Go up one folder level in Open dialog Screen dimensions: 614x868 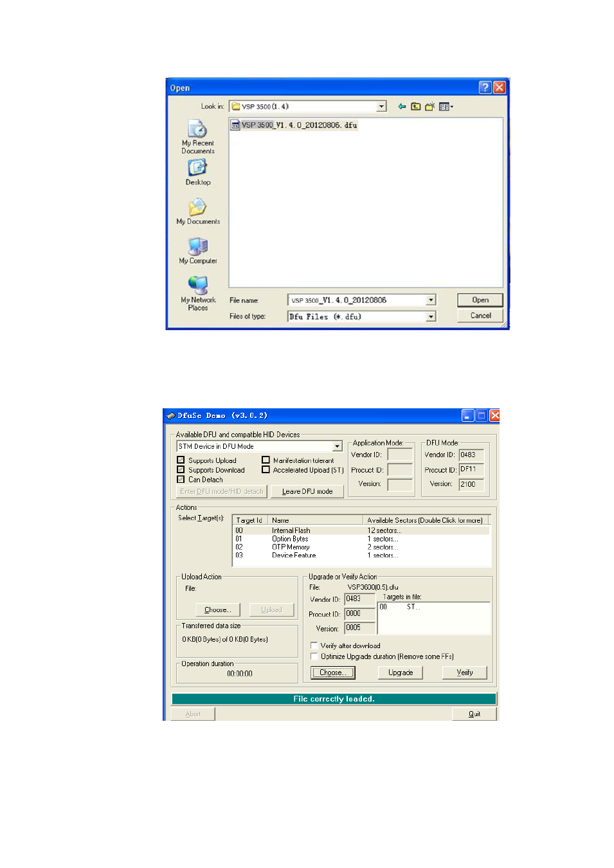coord(416,107)
